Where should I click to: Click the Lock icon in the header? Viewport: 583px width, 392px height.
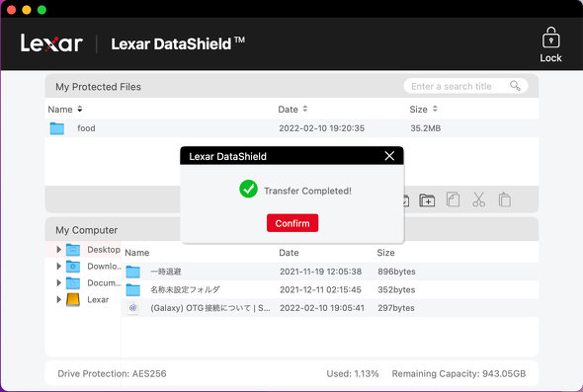(550, 38)
